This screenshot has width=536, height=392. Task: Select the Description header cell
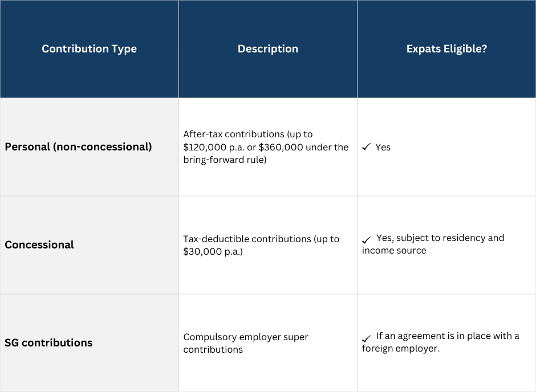pyautogui.click(x=268, y=49)
